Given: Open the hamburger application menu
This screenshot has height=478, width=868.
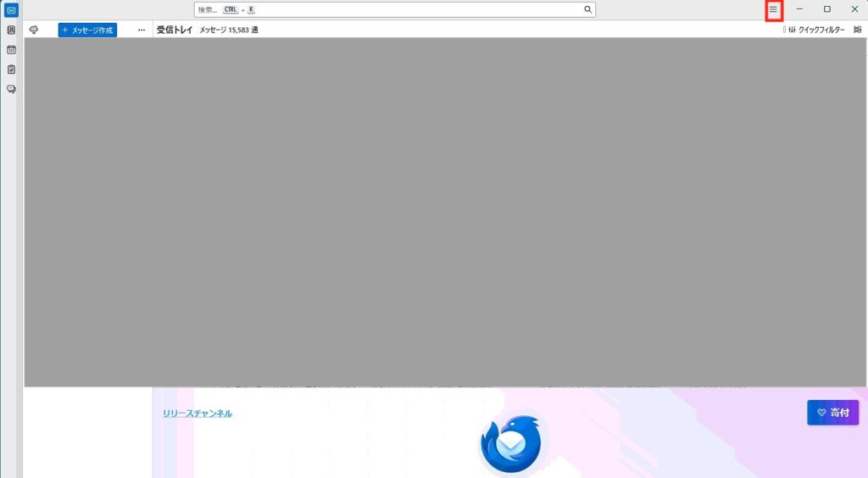Looking at the screenshot, I should point(773,9).
